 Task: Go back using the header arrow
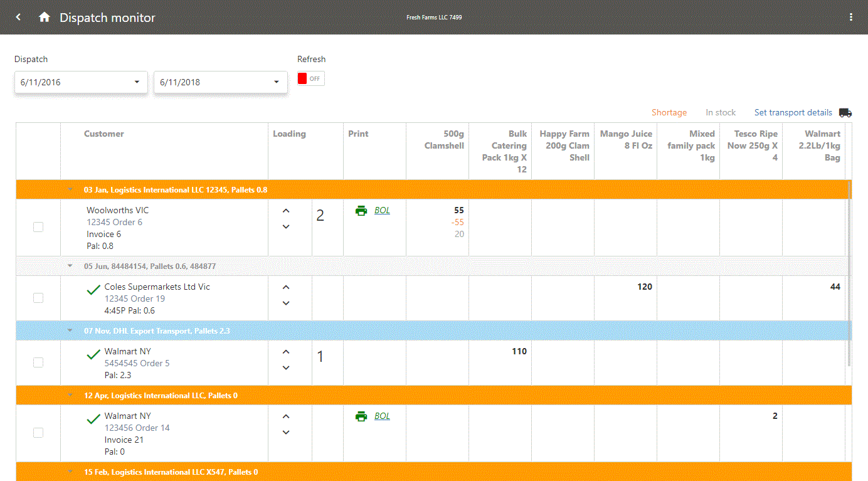(x=18, y=18)
